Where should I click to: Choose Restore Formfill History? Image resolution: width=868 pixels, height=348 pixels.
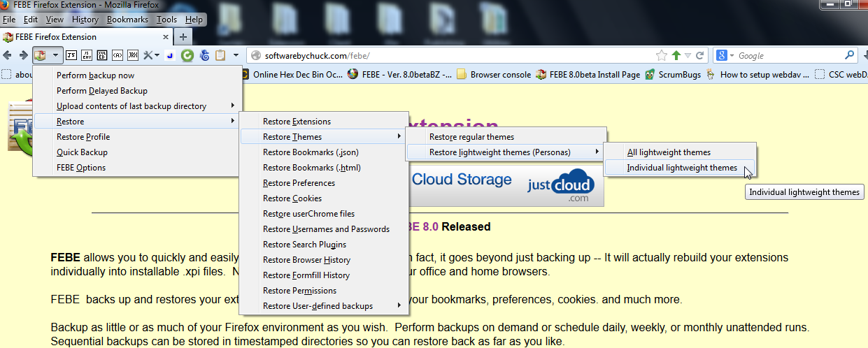(x=324, y=275)
